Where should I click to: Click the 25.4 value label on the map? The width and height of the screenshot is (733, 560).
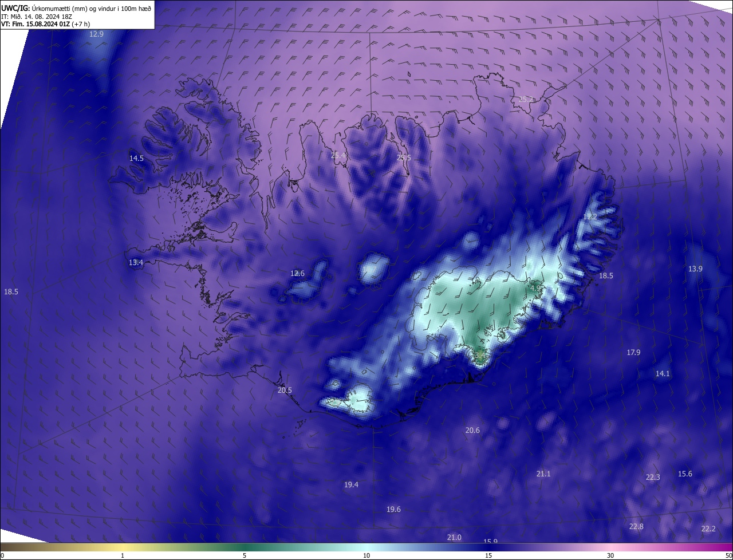[338, 155]
